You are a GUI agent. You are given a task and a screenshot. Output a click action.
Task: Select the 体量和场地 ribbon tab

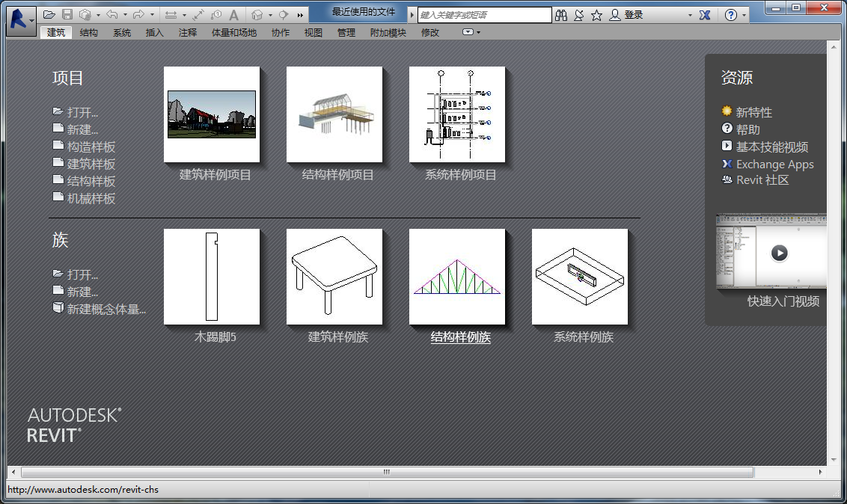[234, 32]
